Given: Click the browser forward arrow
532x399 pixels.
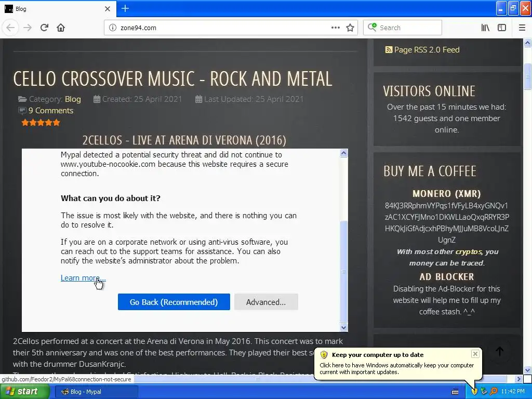Looking at the screenshot, I should pos(28,28).
